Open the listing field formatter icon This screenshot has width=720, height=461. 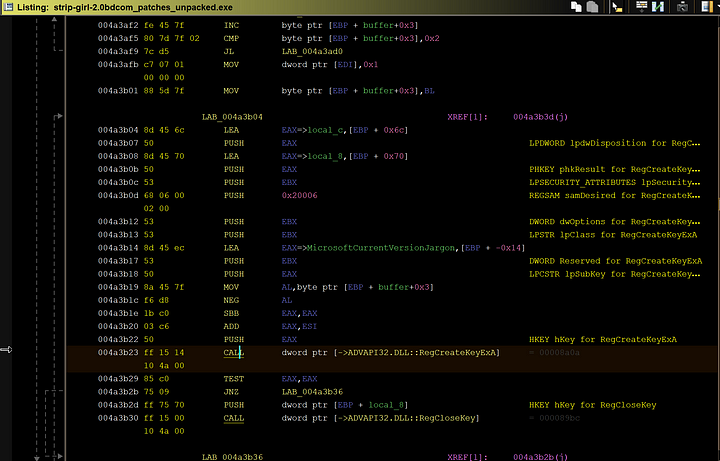641,6
